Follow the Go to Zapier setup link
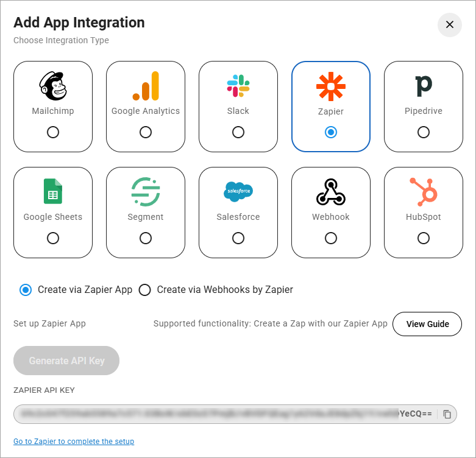476x458 pixels. point(74,442)
